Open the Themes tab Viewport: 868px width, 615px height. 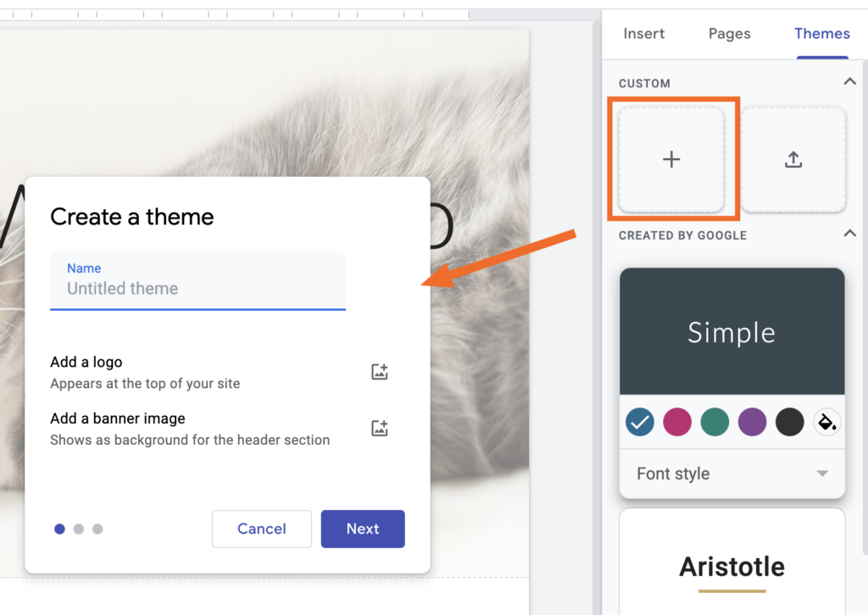tap(822, 34)
